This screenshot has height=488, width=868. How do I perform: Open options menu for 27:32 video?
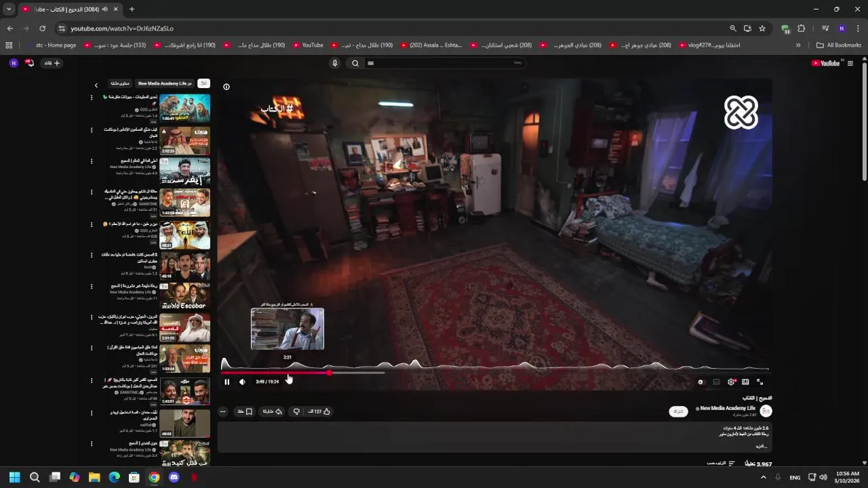pos(92,161)
